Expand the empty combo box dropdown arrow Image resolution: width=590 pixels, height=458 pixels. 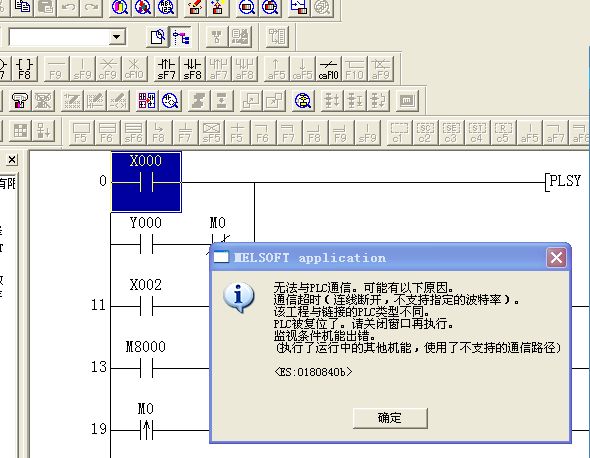[x=117, y=37]
